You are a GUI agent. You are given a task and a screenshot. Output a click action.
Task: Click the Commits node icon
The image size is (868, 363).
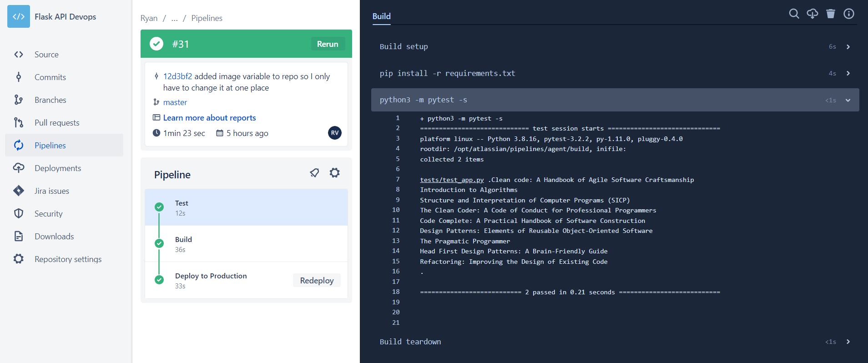[x=19, y=77]
